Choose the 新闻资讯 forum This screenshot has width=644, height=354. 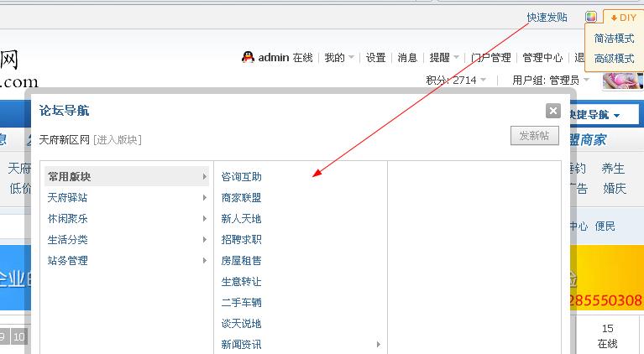pyautogui.click(x=241, y=344)
